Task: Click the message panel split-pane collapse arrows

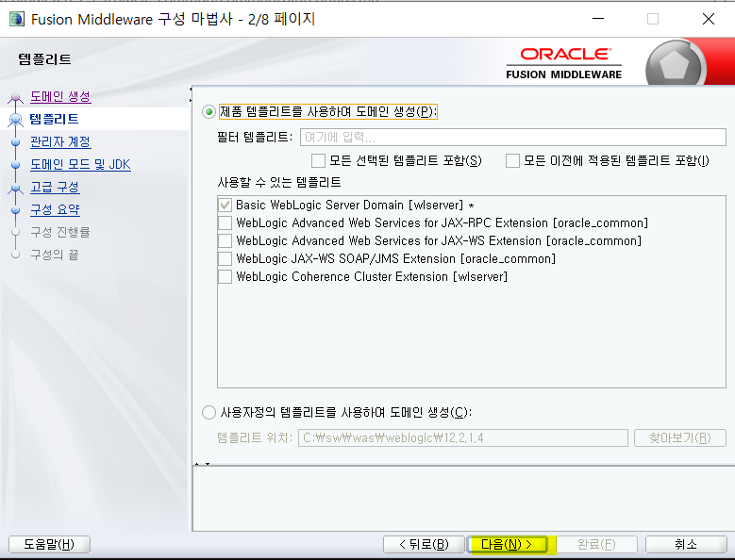Action: click(203, 464)
